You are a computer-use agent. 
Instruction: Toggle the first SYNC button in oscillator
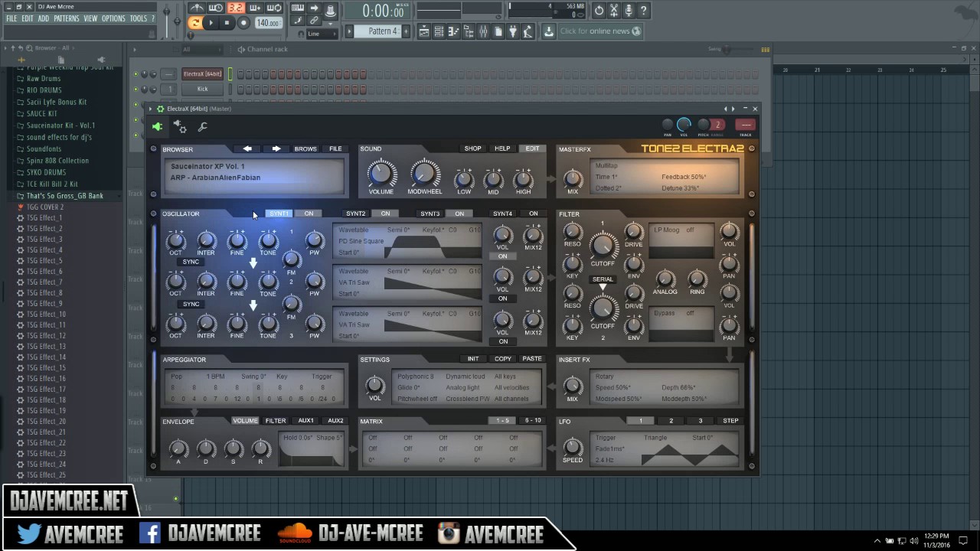[191, 262]
